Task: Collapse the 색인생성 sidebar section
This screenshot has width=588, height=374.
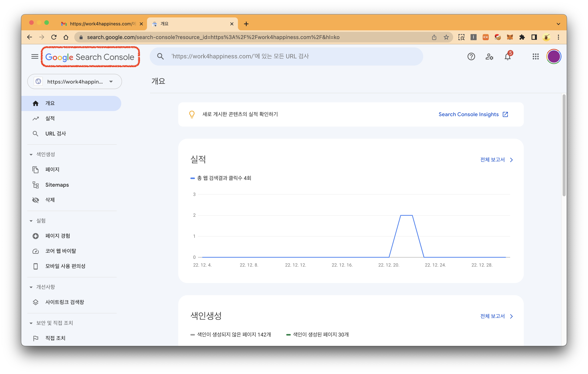Action: pyautogui.click(x=31, y=154)
